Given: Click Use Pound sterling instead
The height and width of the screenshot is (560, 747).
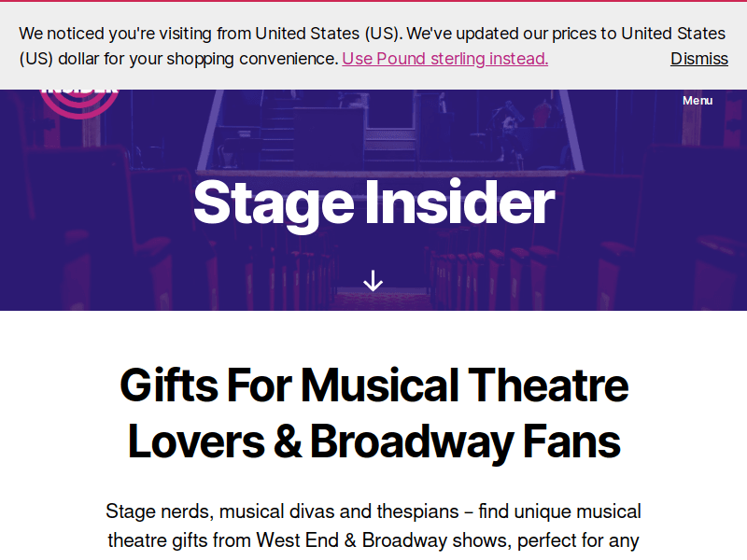Looking at the screenshot, I should tap(444, 58).
